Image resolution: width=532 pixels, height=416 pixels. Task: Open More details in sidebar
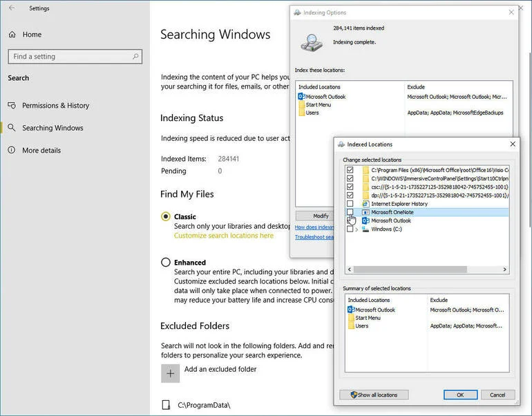tap(41, 151)
